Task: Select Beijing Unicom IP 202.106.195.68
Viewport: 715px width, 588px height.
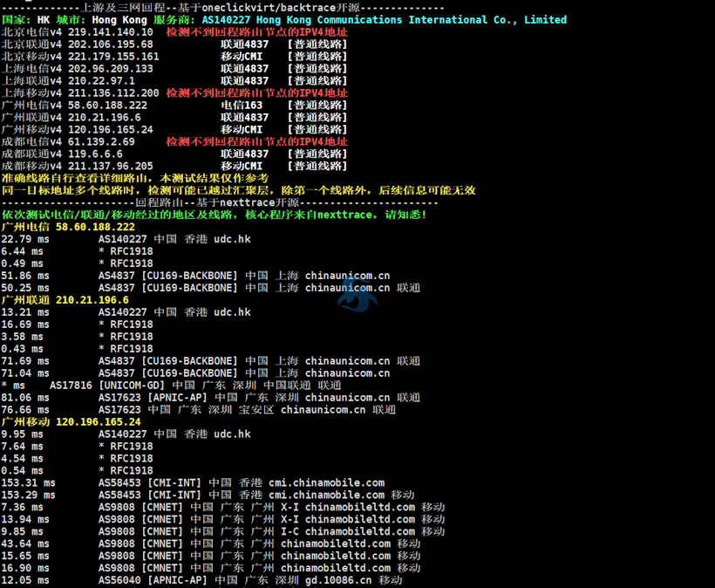Action: click(110, 44)
